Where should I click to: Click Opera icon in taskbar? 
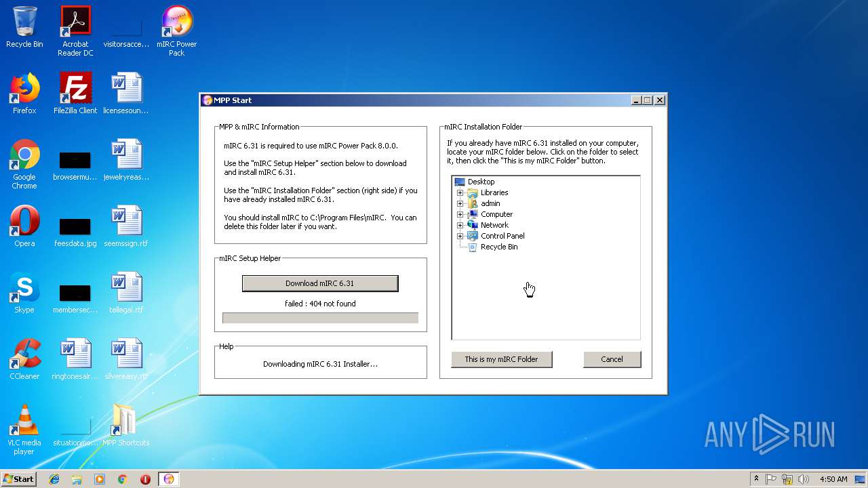145,479
